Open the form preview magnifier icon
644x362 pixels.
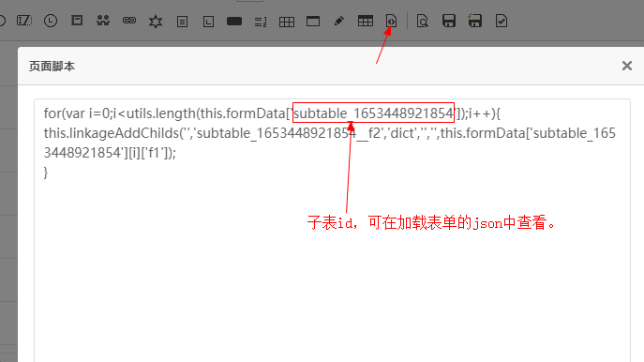[x=422, y=21]
